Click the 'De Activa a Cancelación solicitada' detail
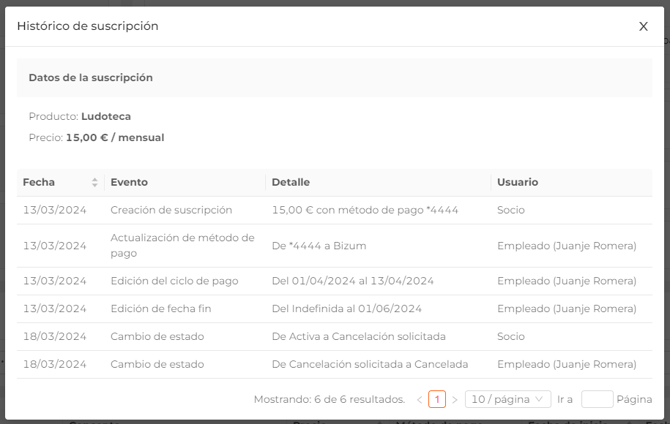 [358, 337]
